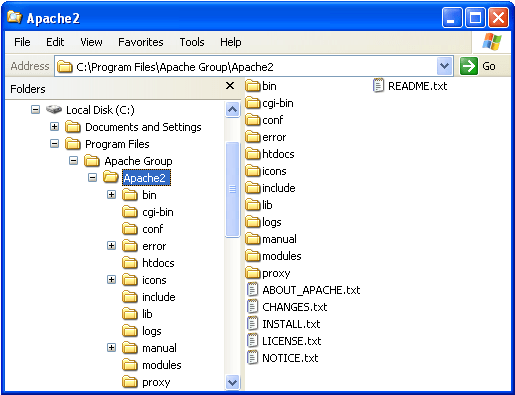This screenshot has height=395, width=515.
Task: Click Apache Group folder icon in tree
Action: point(92,161)
